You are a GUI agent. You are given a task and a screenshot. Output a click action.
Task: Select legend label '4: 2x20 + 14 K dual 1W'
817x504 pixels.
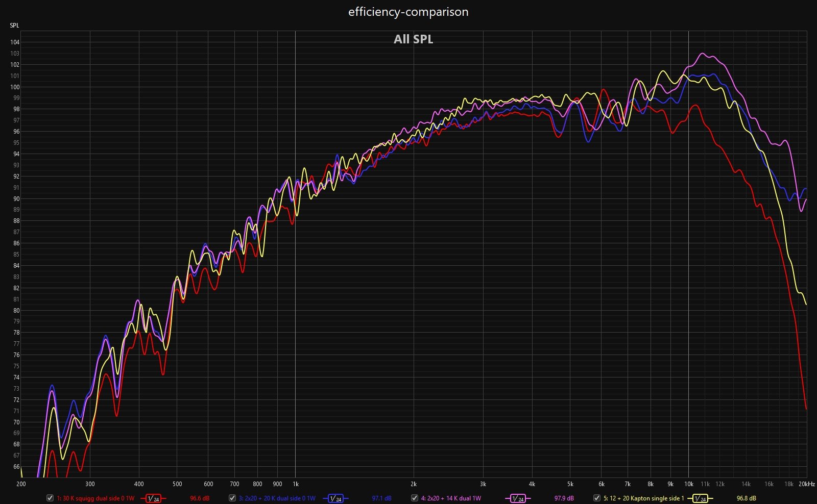click(x=451, y=498)
